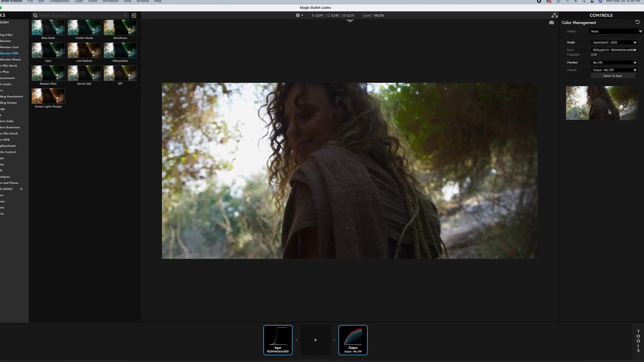Add a new tool with the plus block
The height and width of the screenshot is (362, 644).
click(x=315, y=340)
